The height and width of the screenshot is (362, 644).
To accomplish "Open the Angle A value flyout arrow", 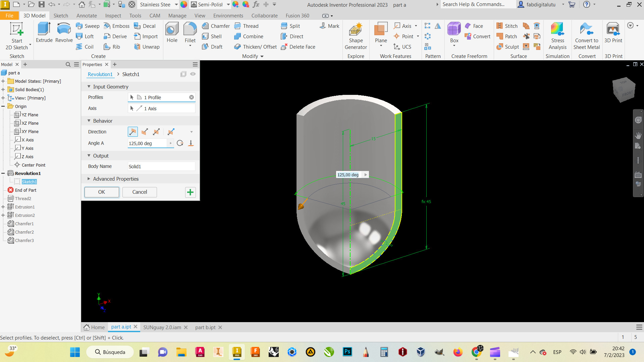I will point(171,143).
